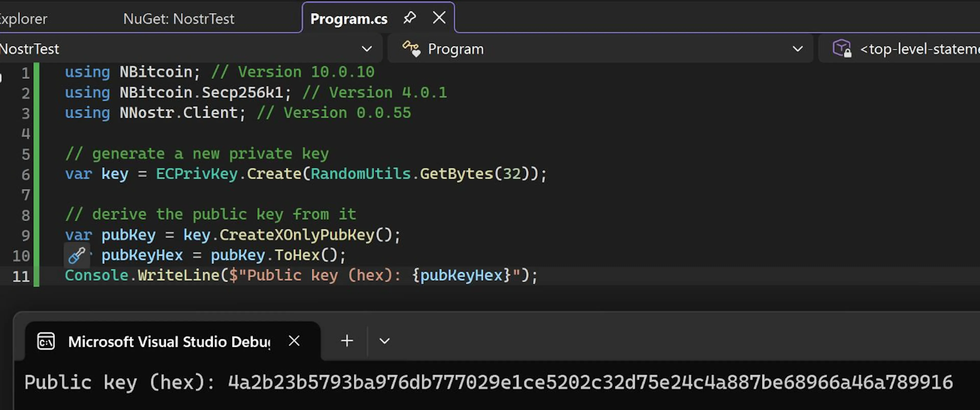Switch to the Explorer tab

click(23, 19)
